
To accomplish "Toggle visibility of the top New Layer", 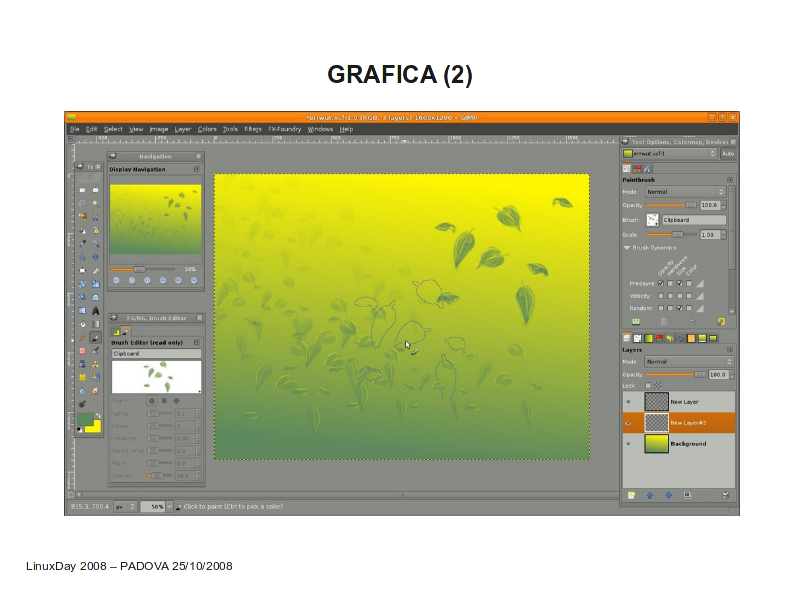I will pos(629,401).
